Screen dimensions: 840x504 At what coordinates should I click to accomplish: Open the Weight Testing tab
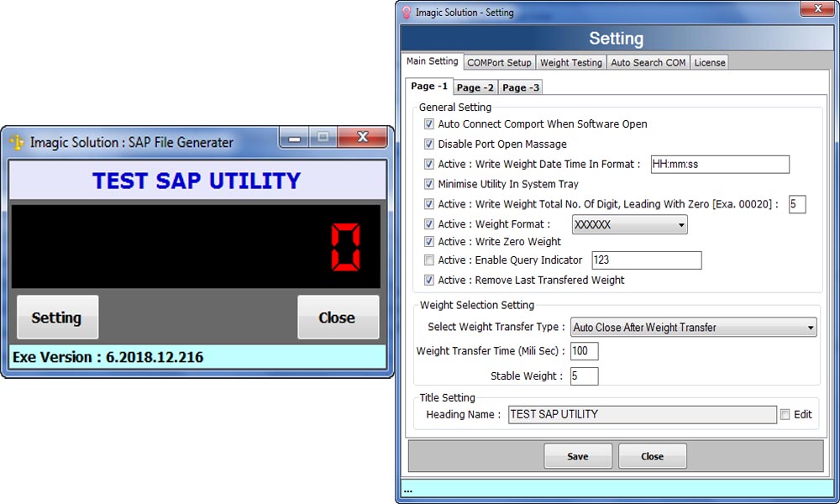(x=571, y=63)
